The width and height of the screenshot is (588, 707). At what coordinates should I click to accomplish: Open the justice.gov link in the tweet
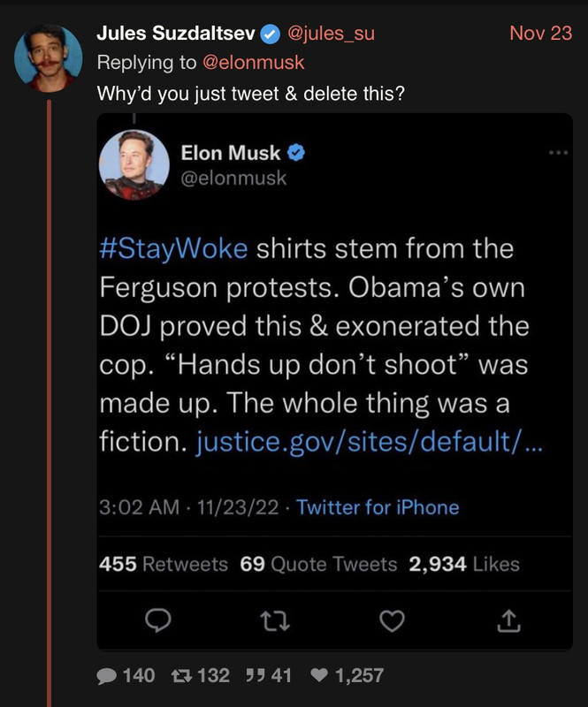point(370,442)
